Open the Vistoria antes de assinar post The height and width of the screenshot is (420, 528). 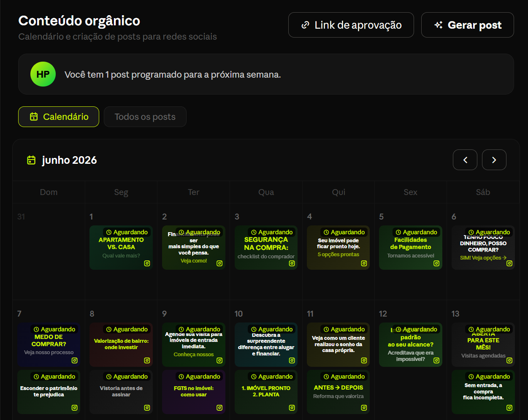tap(121, 392)
